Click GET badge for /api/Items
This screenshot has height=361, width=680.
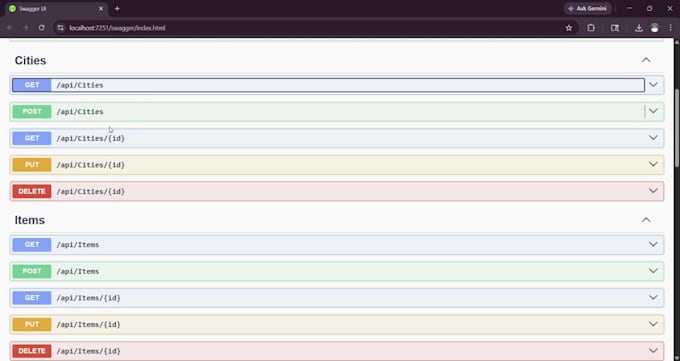[32, 245]
